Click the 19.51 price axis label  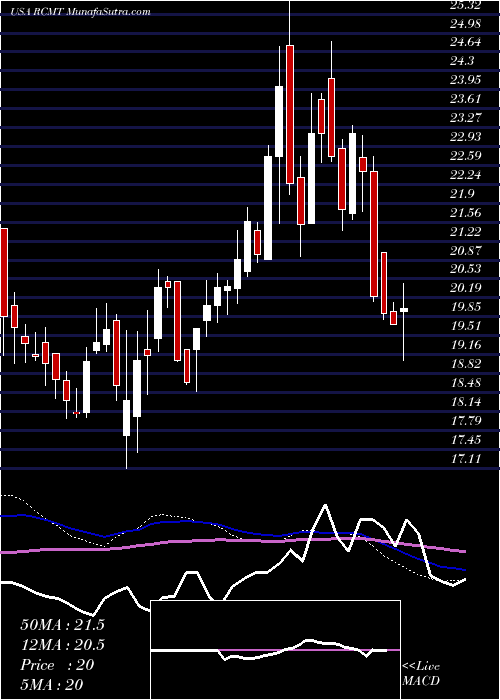[465, 326]
